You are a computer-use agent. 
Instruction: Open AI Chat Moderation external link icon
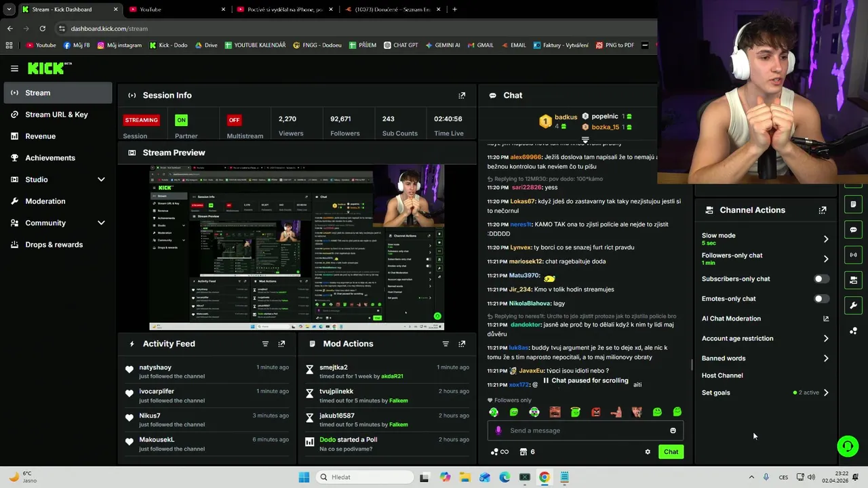click(826, 319)
